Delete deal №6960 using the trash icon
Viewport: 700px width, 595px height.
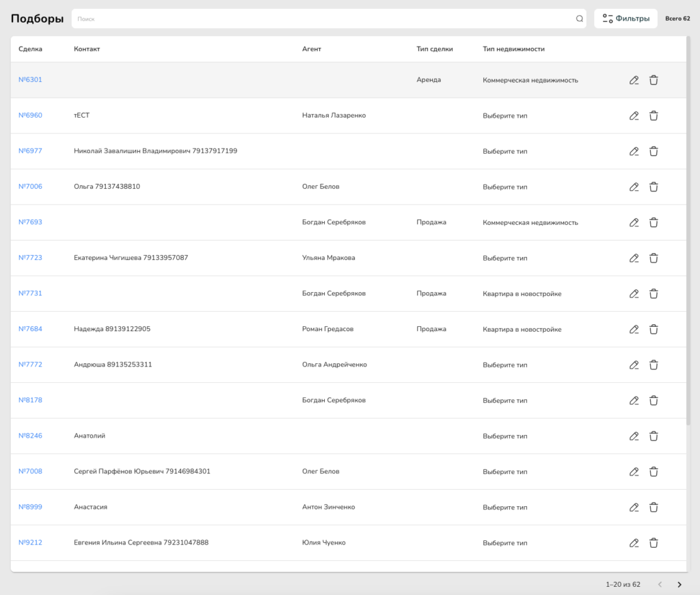[x=654, y=116]
